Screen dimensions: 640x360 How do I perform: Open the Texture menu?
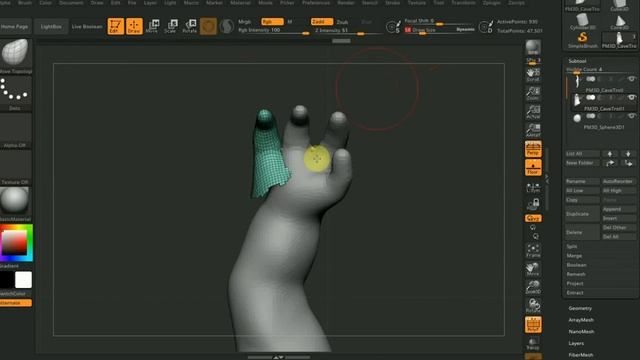click(x=417, y=3)
